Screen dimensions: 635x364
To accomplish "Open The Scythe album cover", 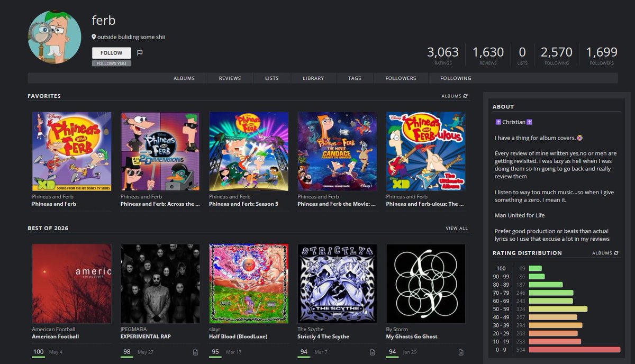I will (337, 284).
